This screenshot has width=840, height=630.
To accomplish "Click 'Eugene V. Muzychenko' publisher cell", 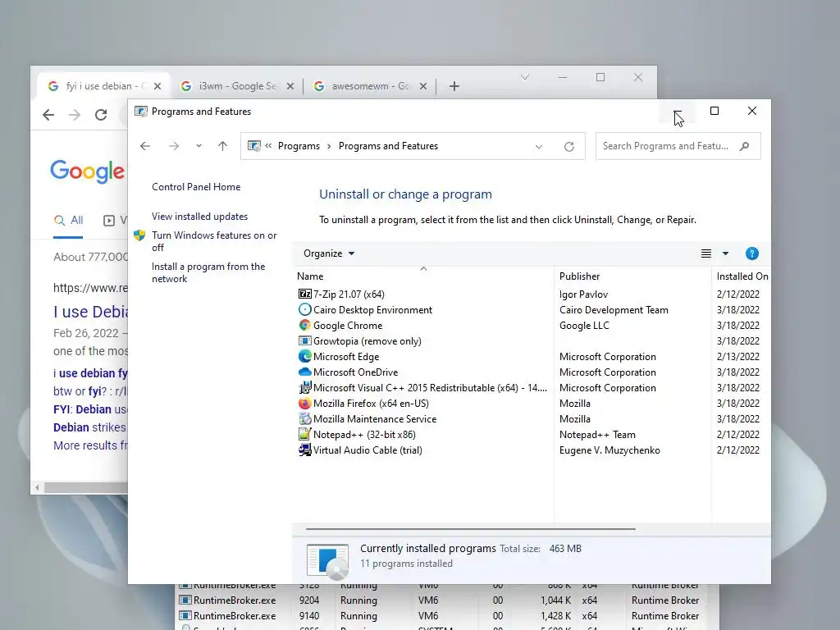I will pos(609,450).
